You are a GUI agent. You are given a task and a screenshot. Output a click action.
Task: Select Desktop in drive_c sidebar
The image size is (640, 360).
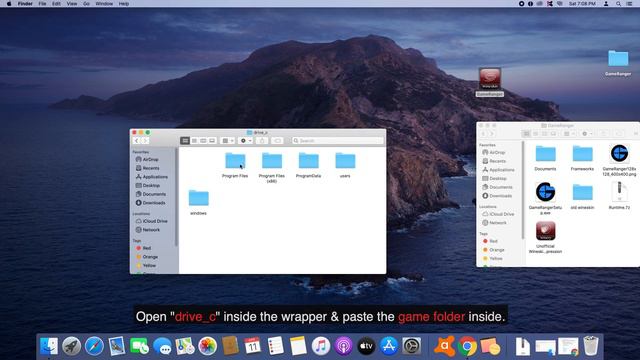(x=151, y=185)
